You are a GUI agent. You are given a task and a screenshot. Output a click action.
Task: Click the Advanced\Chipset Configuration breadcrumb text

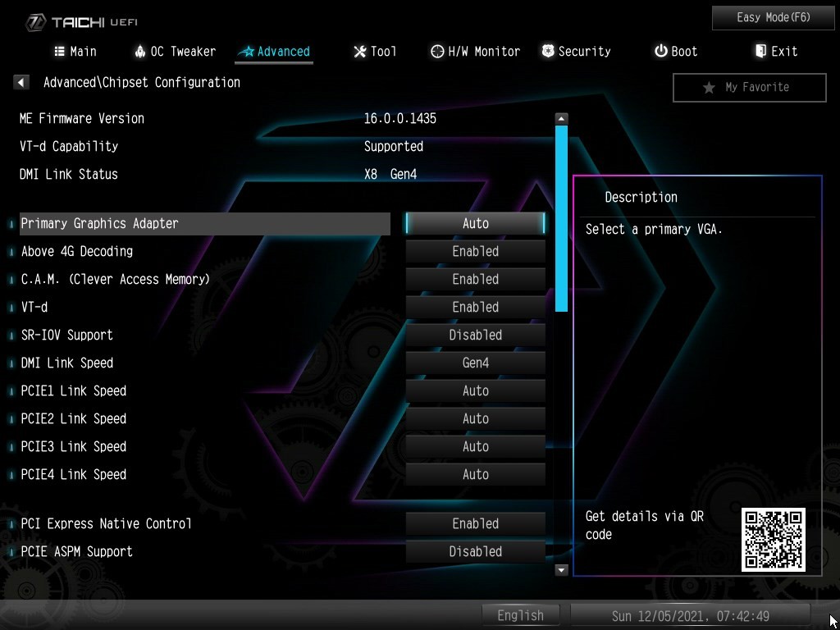[142, 83]
